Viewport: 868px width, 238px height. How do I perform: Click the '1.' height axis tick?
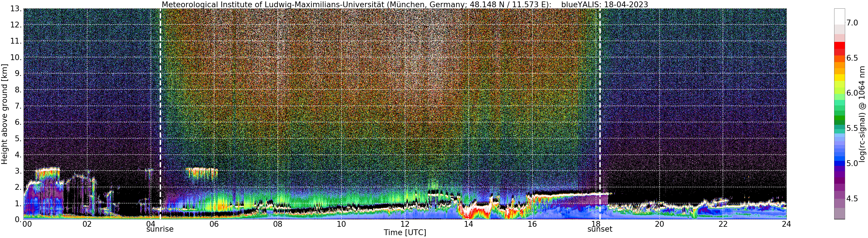pyautogui.click(x=18, y=203)
